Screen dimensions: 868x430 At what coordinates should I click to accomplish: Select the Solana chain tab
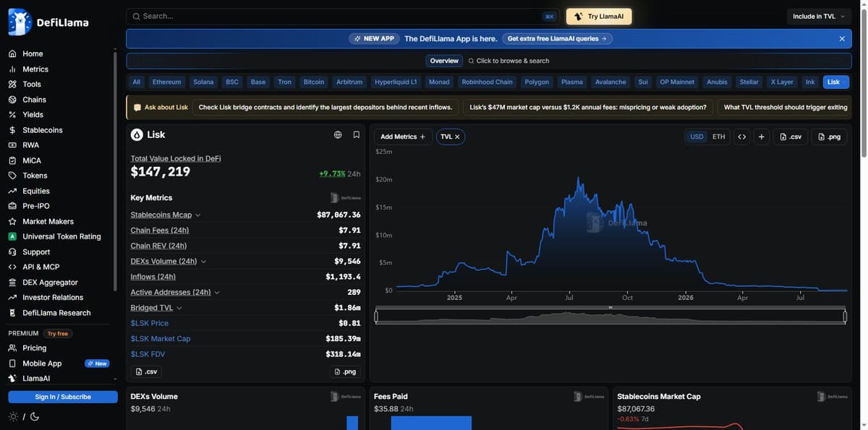203,82
